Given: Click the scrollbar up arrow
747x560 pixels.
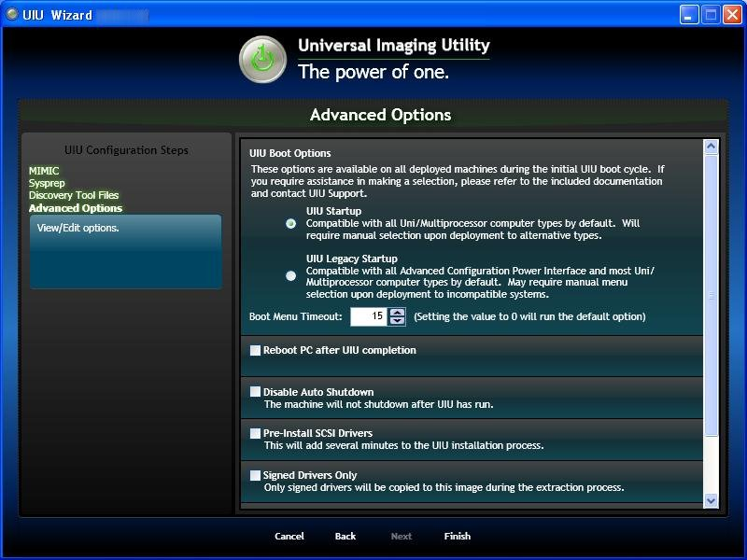Looking at the screenshot, I should 711,147.
